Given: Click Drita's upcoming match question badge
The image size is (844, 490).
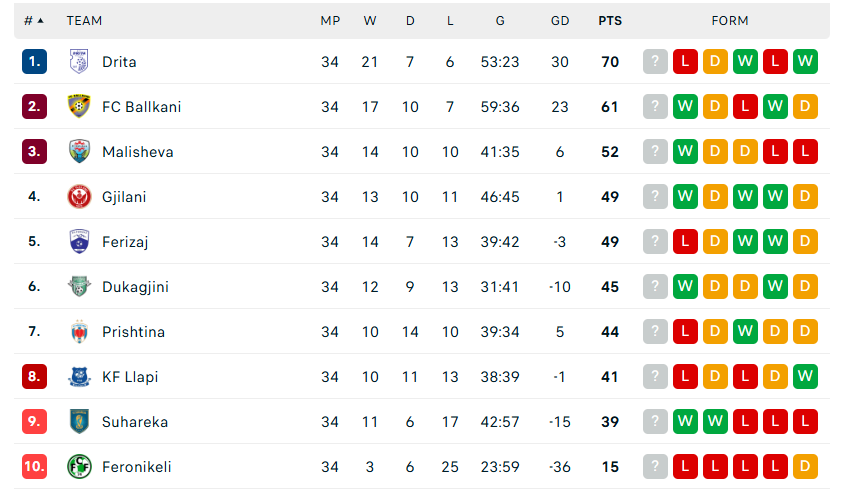Looking at the screenshot, I should (655, 61).
